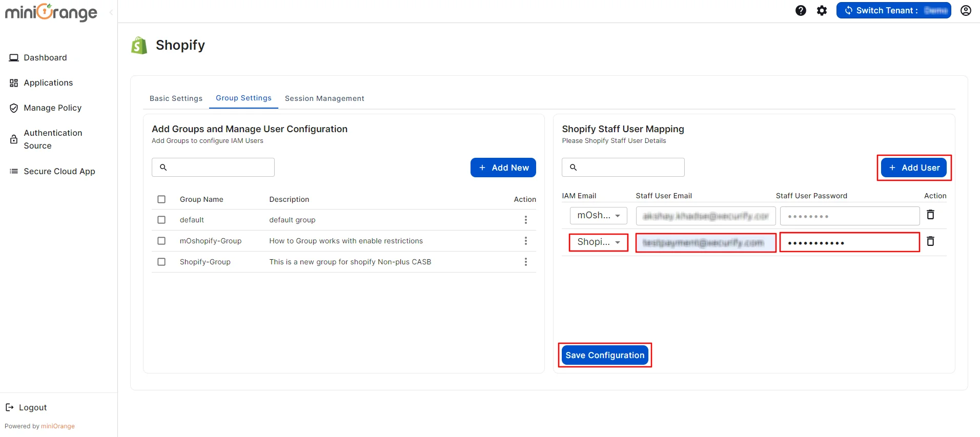The image size is (980, 437).
Task: Click 'How to Group works with enable restrictions'
Action: click(x=346, y=241)
